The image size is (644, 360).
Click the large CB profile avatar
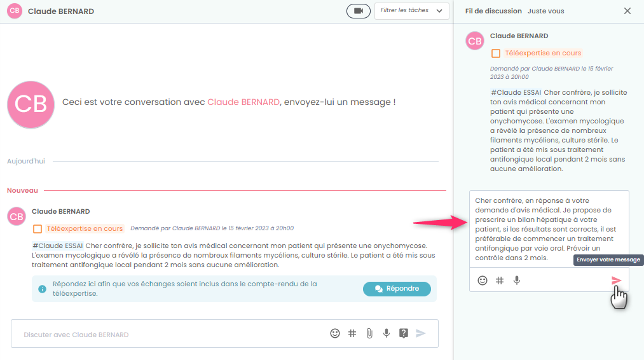31,104
